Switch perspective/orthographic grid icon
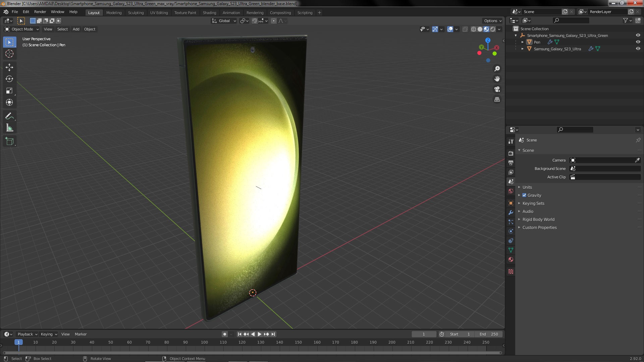 tap(497, 100)
